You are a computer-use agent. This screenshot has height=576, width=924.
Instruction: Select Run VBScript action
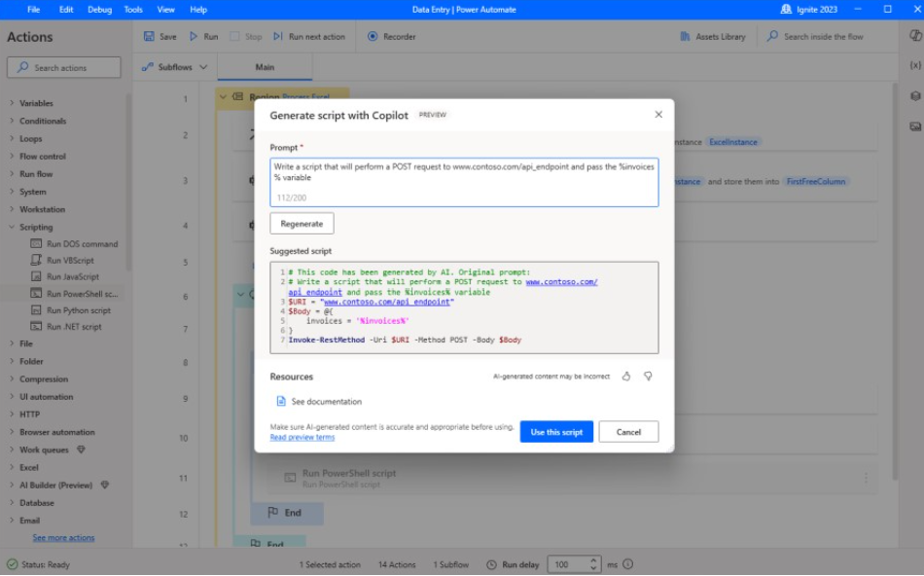(x=70, y=260)
